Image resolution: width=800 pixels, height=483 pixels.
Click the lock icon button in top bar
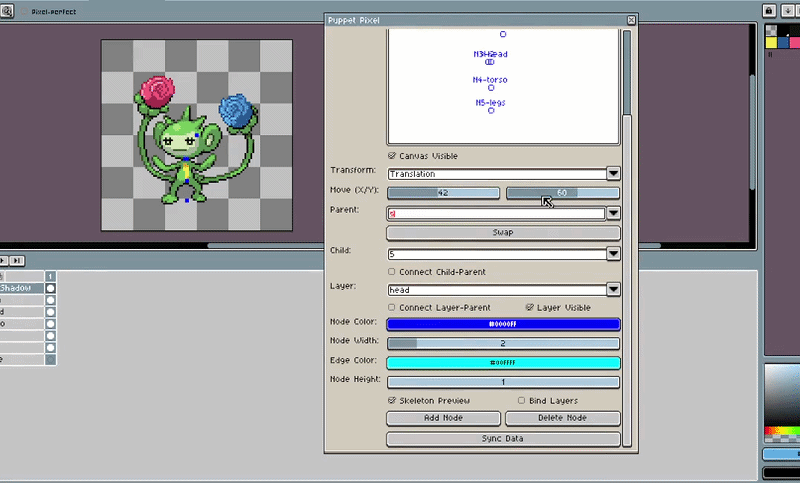point(769,11)
